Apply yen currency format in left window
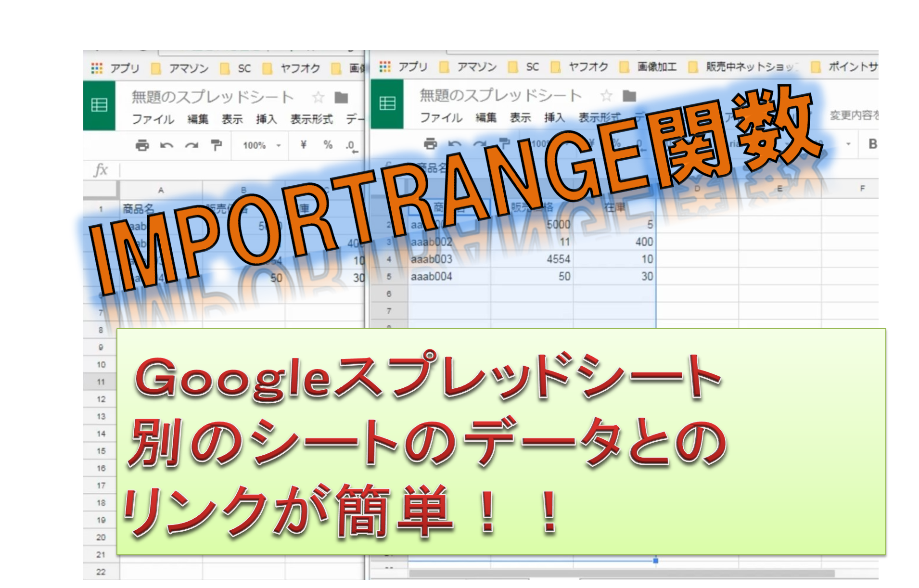919x588 pixels. pos(303,145)
